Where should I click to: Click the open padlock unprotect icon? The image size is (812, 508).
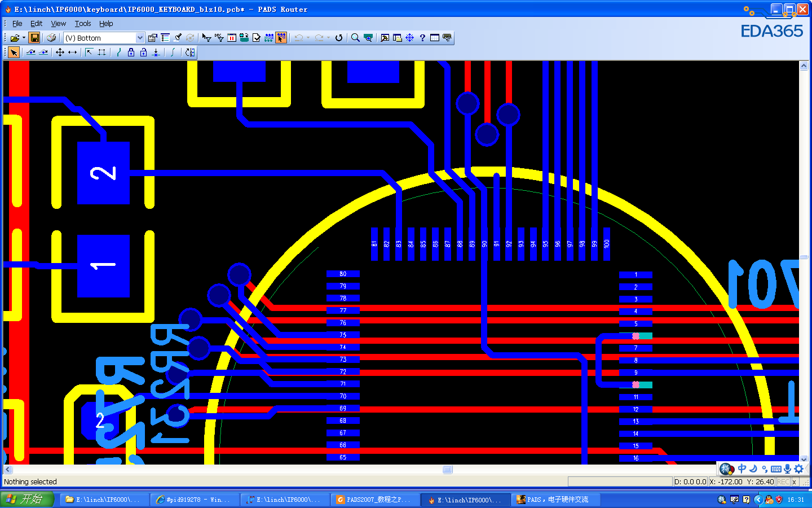pyautogui.click(x=143, y=52)
